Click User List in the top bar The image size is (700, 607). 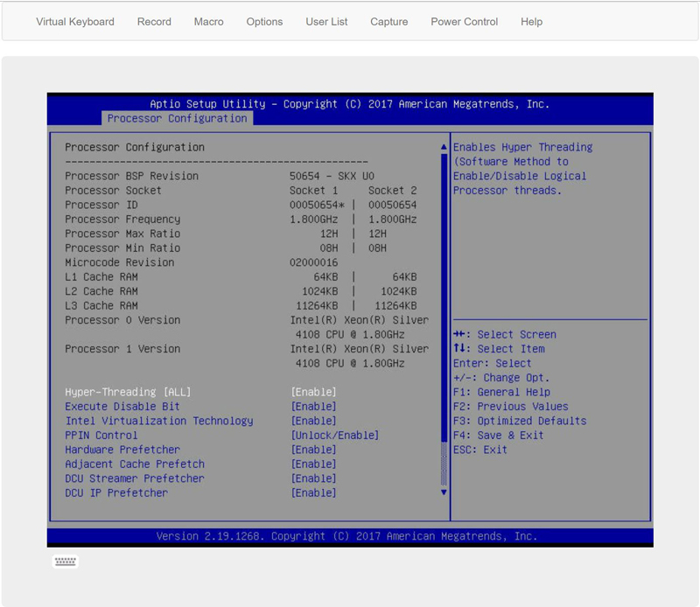point(326,22)
